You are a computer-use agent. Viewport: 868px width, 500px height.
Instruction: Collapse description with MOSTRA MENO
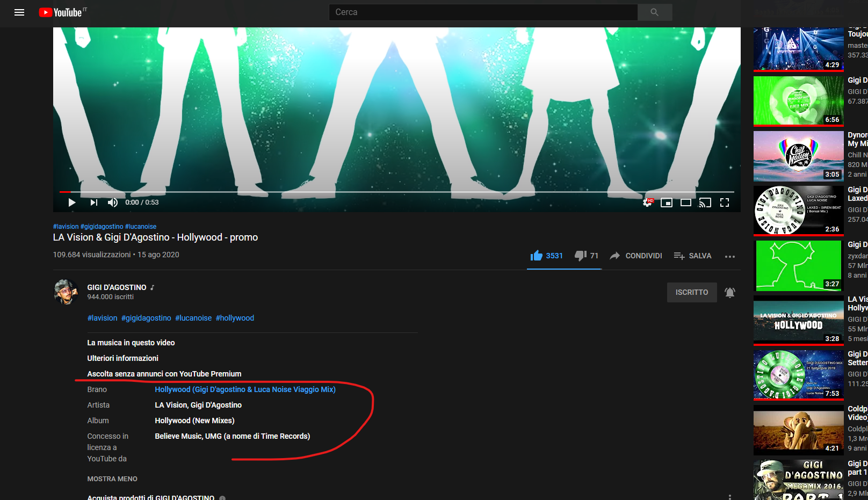[x=112, y=479]
